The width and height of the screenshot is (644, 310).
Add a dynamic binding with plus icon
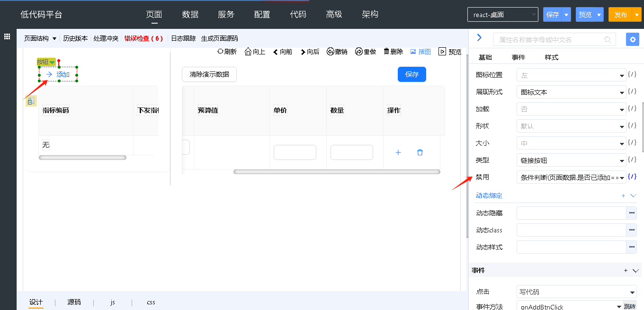coord(623,195)
